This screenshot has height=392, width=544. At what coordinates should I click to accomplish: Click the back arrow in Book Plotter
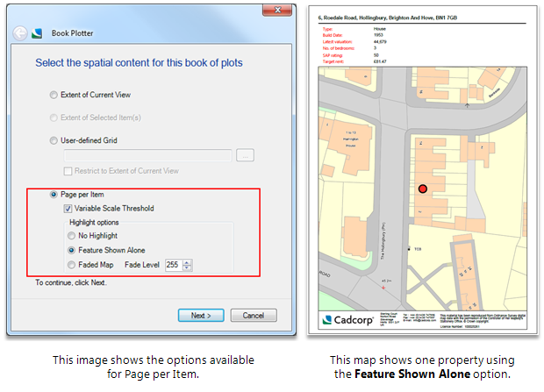20,33
